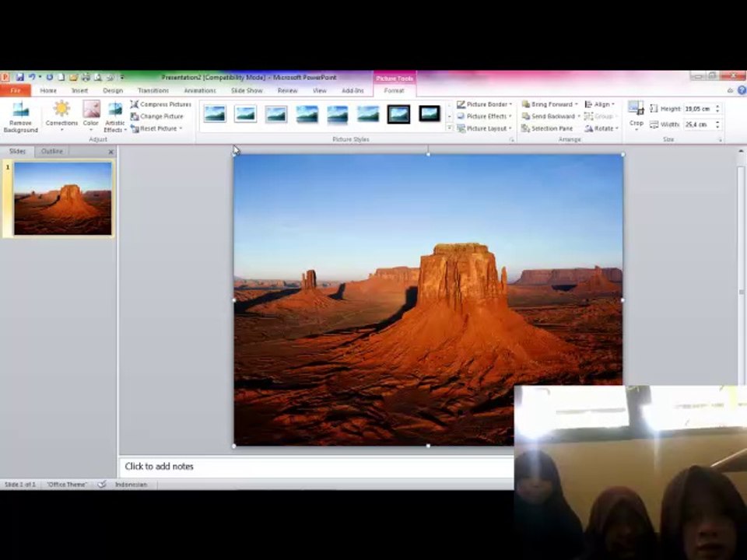Apply the Double Frame Black picture style
Image resolution: width=747 pixels, height=560 pixels.
pyautogui.click(x=398, y=114)
